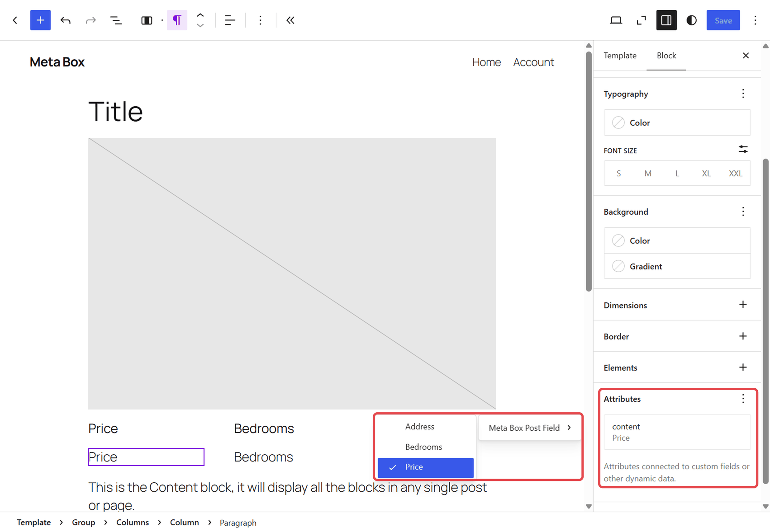Screen dimensions: 770x532
Task: Expand the Dimensions panel options
Action: 743,305
